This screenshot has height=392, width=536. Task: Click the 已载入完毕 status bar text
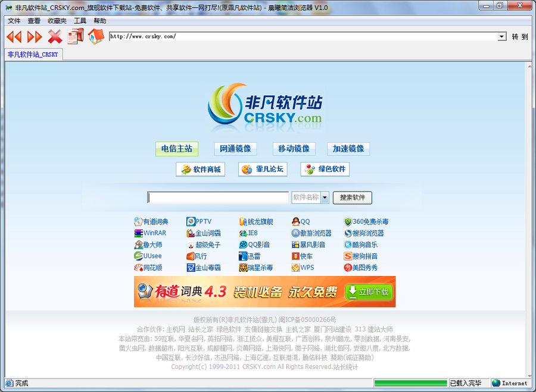click(x=466, y=383)
